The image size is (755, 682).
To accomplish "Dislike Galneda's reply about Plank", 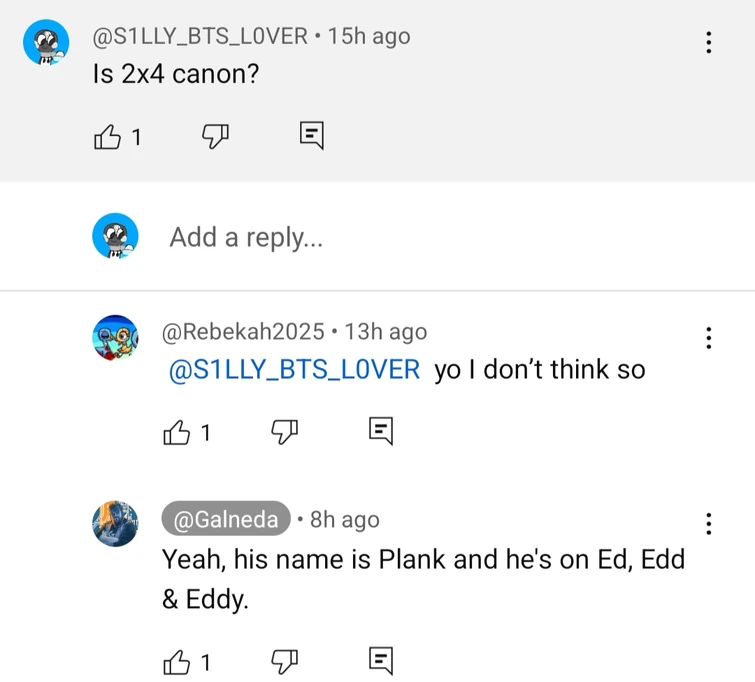I will click(x=284, y=662).
